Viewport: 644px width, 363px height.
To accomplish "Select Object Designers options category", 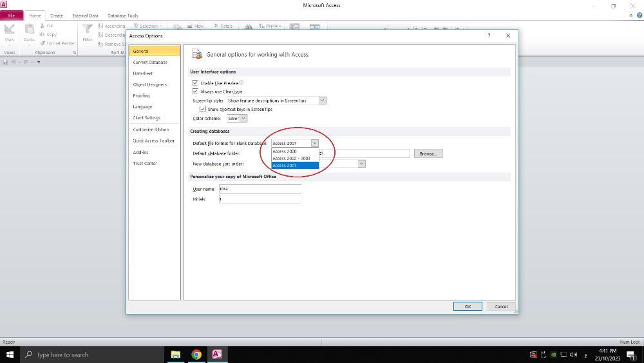I will [x=155, y=84].
